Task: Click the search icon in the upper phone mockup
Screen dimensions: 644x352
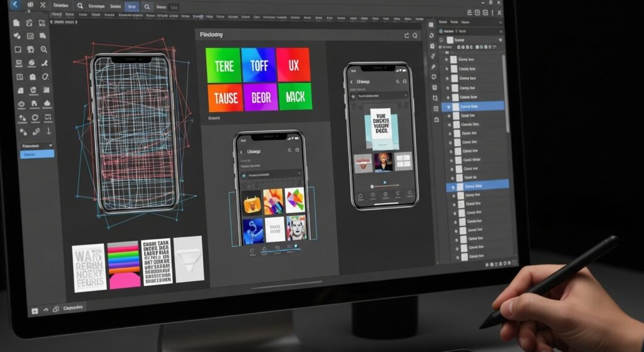Action: click(x=397, y=82)
